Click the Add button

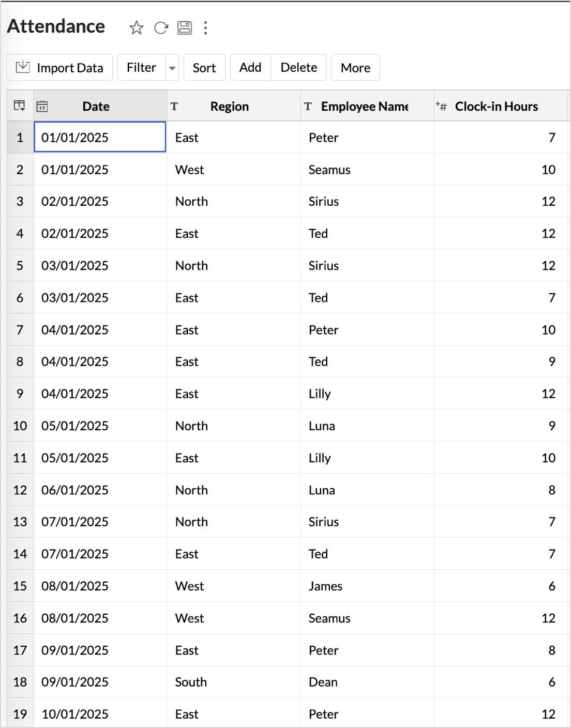pos(250,68)
